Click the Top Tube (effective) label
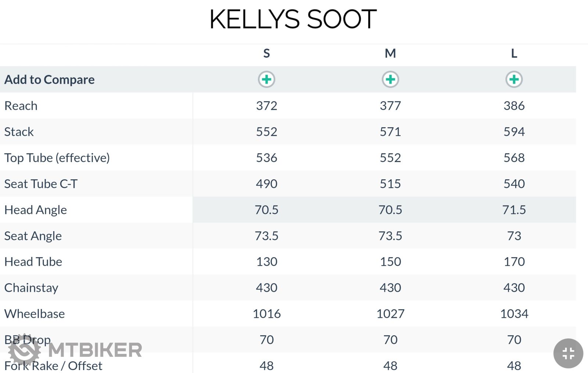 tap(57, 158)
